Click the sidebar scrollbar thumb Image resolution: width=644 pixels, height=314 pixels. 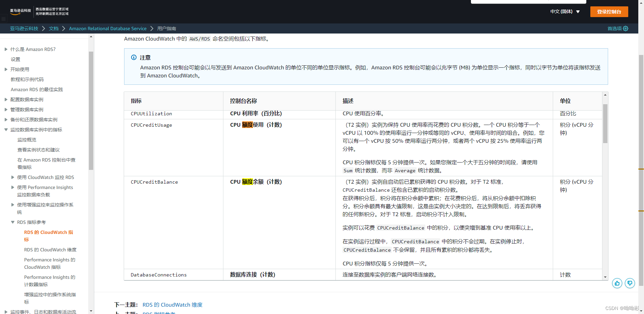(x=91, y=111)
